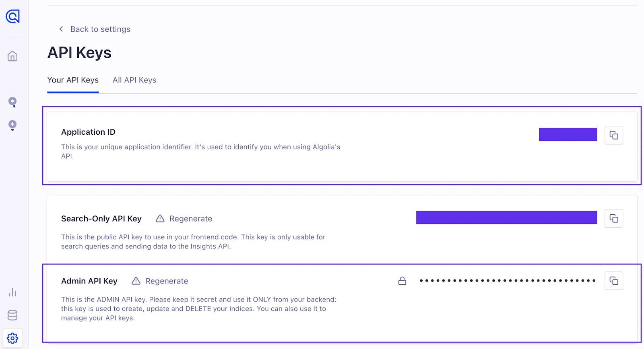Regenerate the Admin API Key
This screenshot has height=349, width=644.
pyautogui.click(x=166, y=281)
